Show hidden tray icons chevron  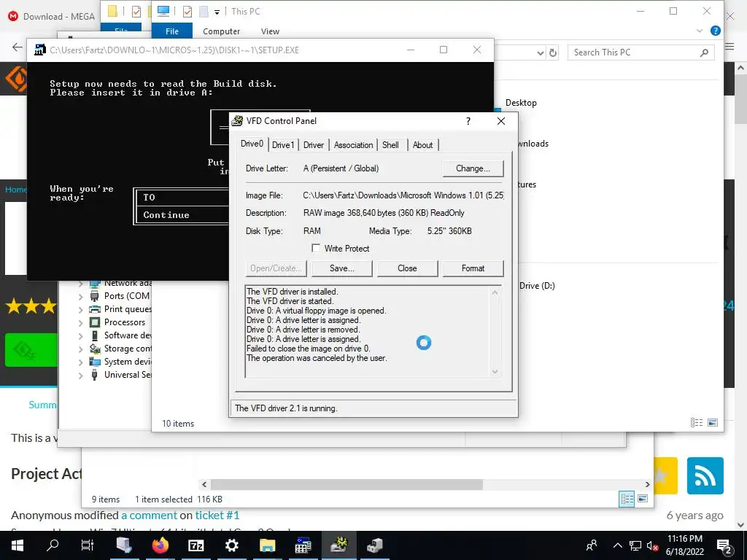tap(617, 545)
